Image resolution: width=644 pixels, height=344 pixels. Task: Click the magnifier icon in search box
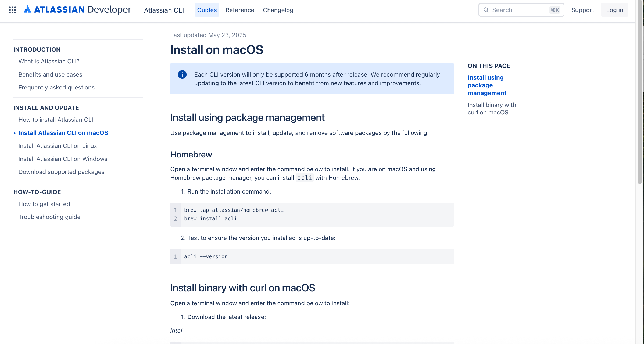(x=486, y=10)
